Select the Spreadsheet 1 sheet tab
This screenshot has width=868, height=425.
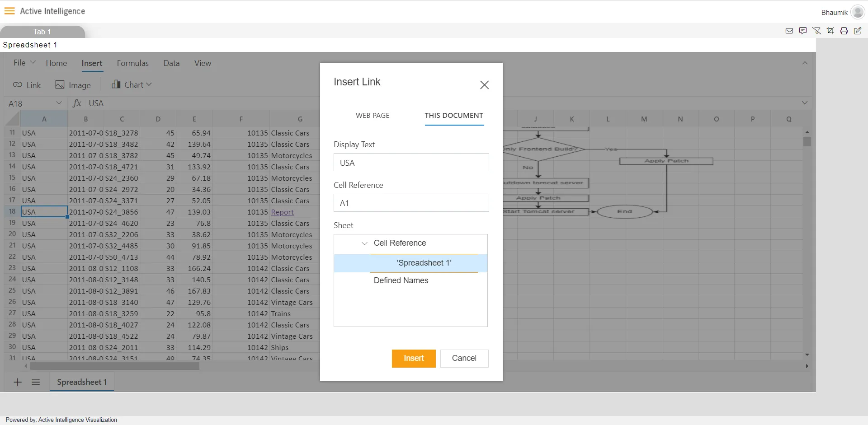coord(82,382)
